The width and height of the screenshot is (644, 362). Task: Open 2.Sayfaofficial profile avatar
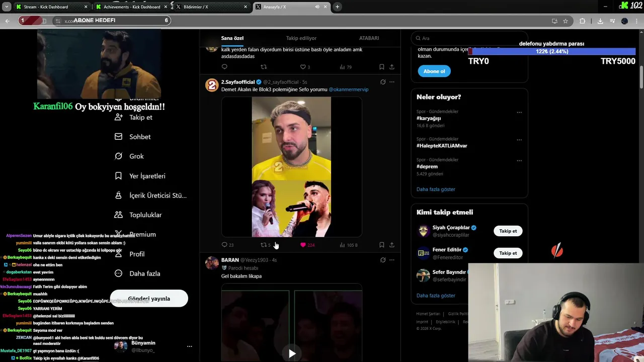(212, 84)
